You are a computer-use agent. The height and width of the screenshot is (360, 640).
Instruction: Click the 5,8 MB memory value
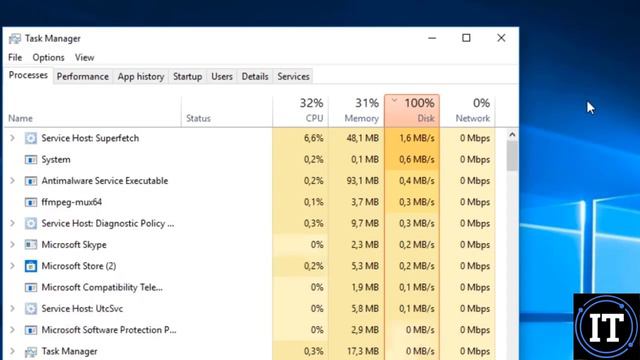tap(365, 309)
